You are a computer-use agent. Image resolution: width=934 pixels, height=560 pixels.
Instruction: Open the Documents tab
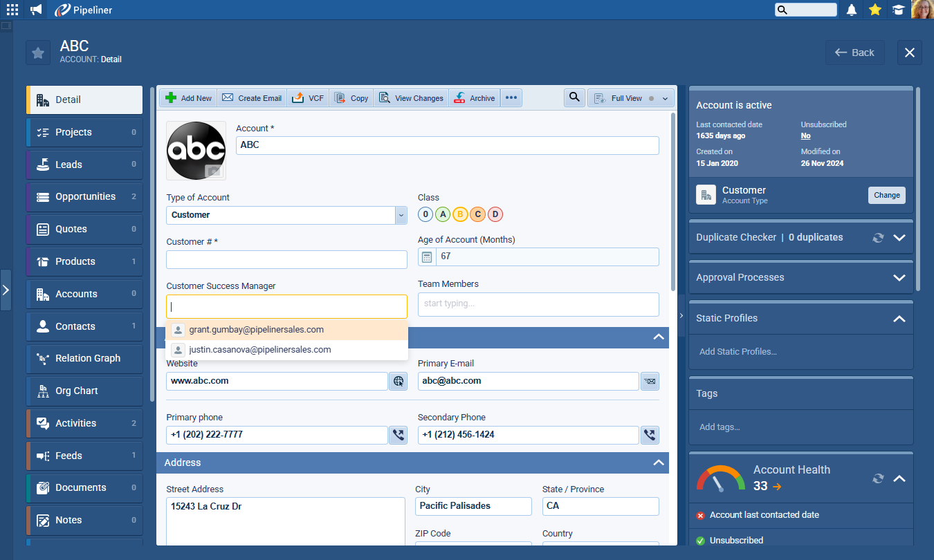tap(84, 487)
